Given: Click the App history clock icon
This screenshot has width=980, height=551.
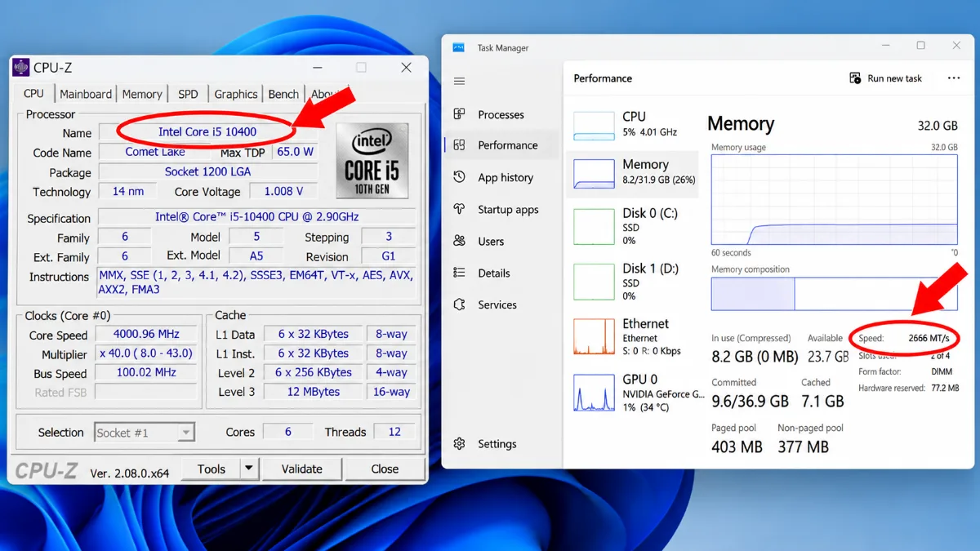Looking at the screenshot, I should pos(459,177).
